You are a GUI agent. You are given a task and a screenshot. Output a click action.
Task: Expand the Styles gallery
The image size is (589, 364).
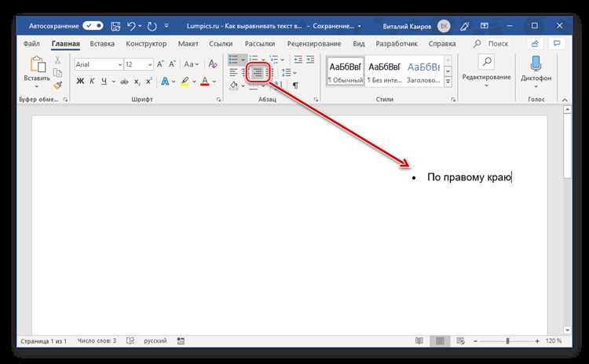click(448, 82)
